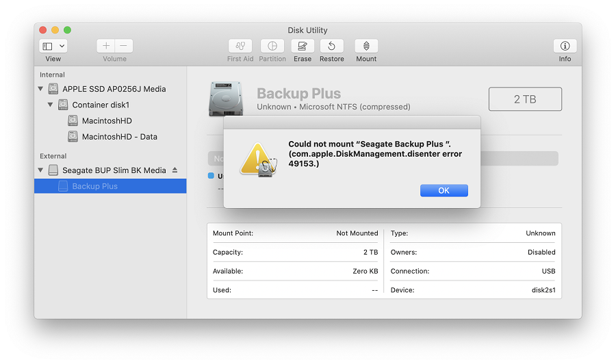The height and width of the screenshot is (364, 616).
Task: Click the "Disabled" owners value
Action: coord(541,252)
